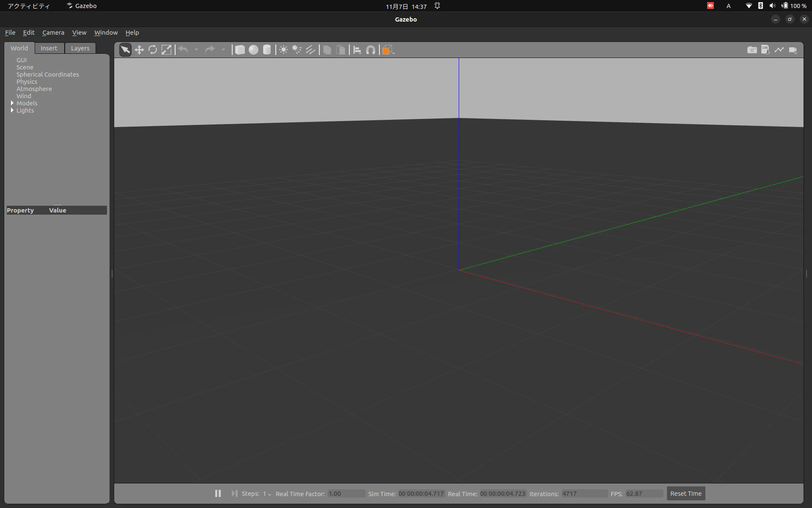This screenshot has width=812, height=508.
Task: Open the plot graph icon
Action: click(779, 50)
